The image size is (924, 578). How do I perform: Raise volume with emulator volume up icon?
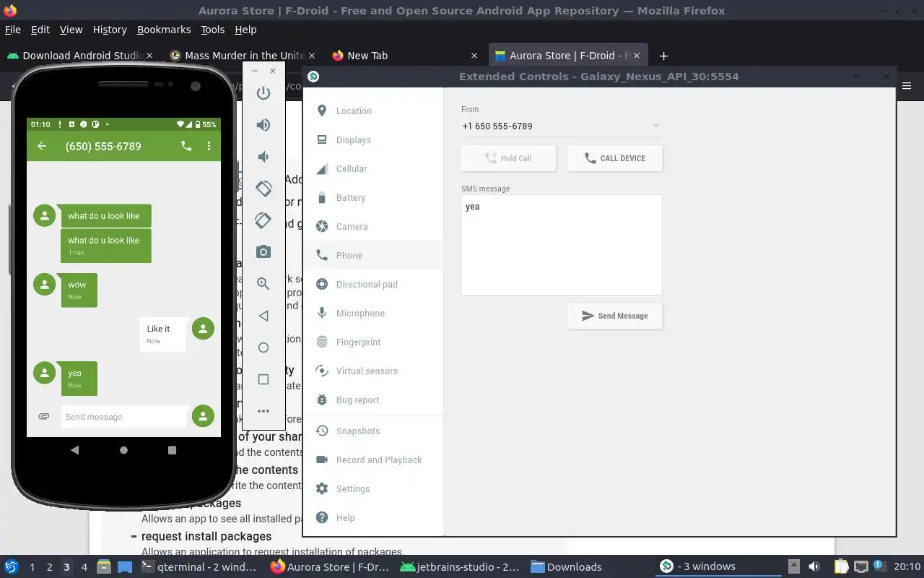263,125
